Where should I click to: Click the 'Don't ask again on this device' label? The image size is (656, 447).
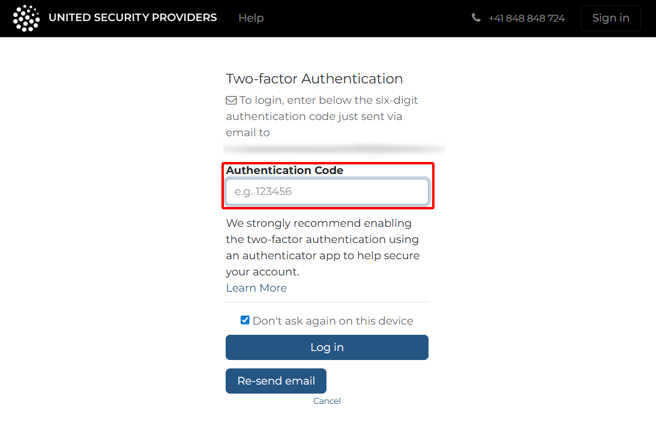click(333, 321)
